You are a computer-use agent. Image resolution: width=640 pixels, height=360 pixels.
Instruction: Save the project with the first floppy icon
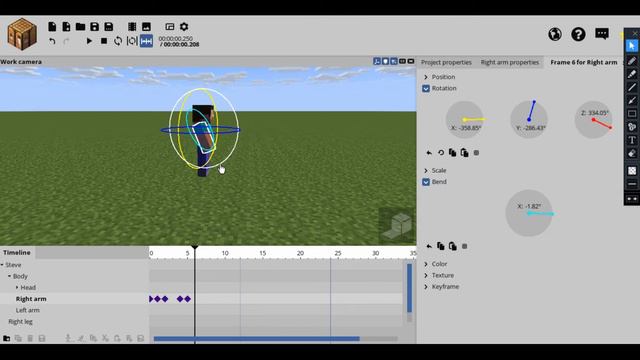point(94,27)
